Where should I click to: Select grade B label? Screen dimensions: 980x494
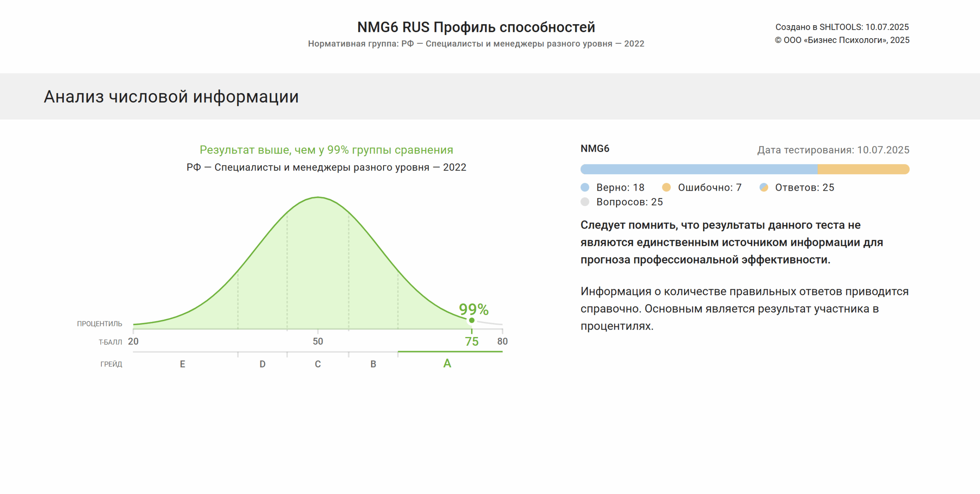(x=373, y=364)
